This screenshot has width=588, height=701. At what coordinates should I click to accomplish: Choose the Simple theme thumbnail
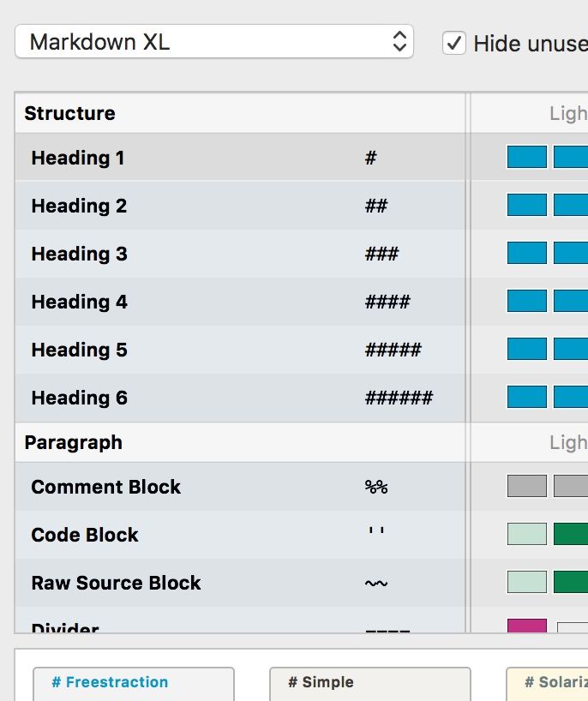click(x=369, y=684)
